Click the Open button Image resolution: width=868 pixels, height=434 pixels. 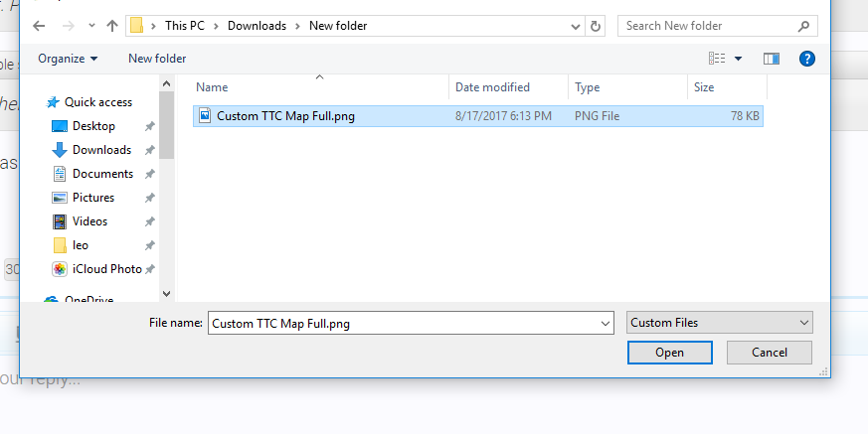669,353
